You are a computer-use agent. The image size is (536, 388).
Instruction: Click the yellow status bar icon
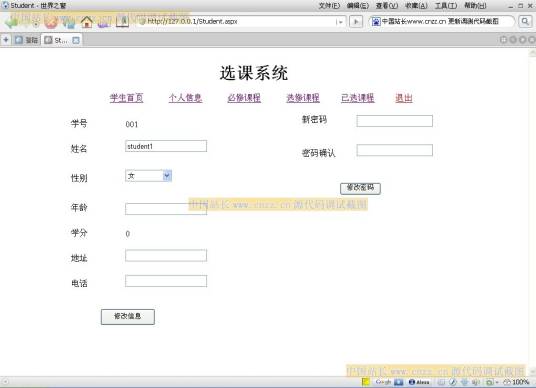click(x=365, y=382)
